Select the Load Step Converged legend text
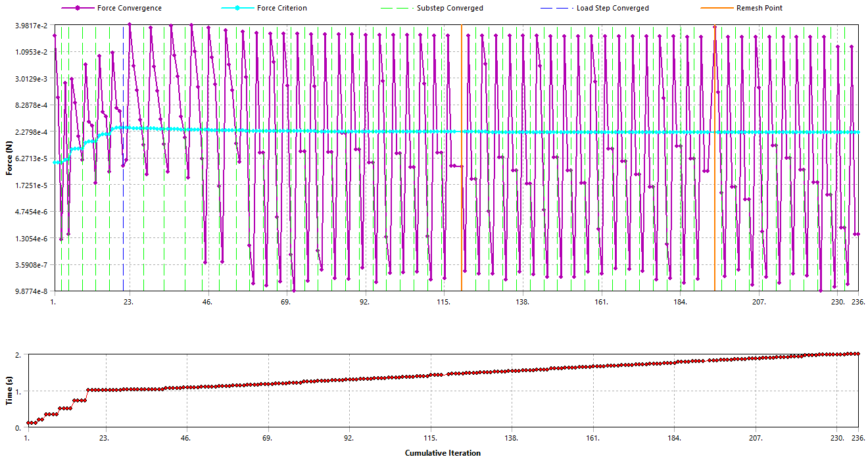The image size is (868, 459). pyautogui.click(x=612, y=9)
